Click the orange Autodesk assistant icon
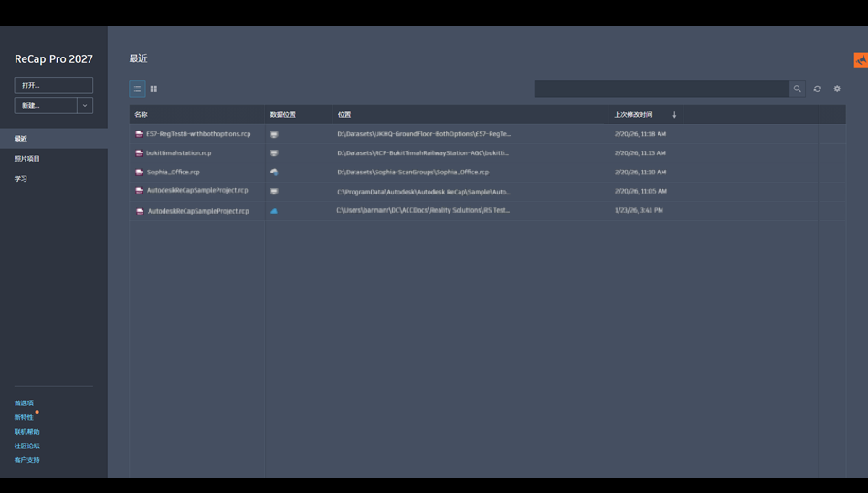 (x=861, y=59)
